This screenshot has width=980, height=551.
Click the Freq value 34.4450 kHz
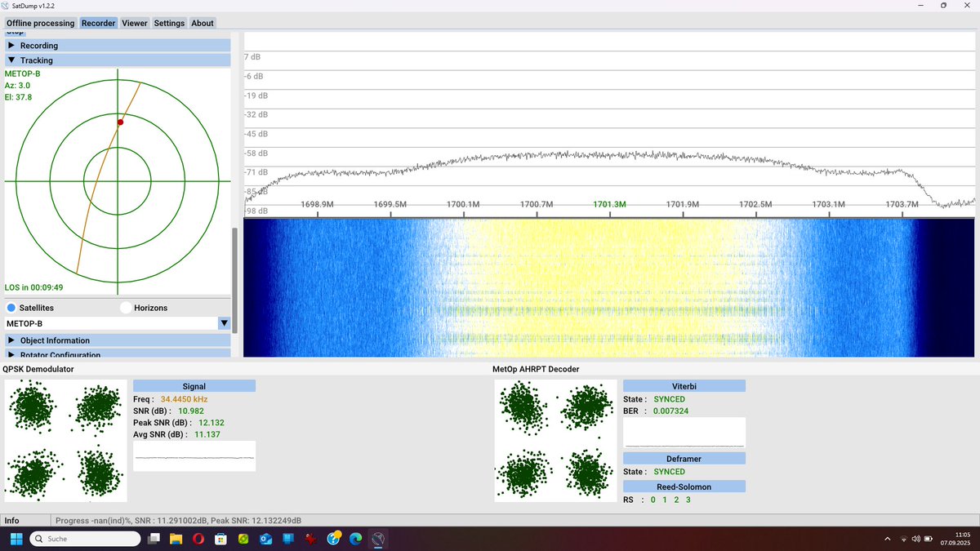(x=184, y=399)
